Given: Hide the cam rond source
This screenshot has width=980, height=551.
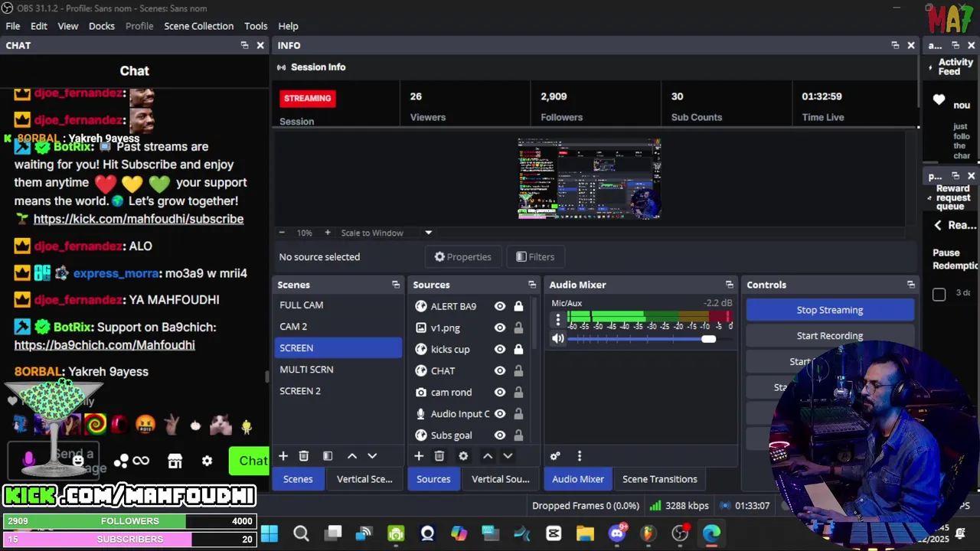Looking at the screenshot, I should pyautogui.click(x=500, y=392).
